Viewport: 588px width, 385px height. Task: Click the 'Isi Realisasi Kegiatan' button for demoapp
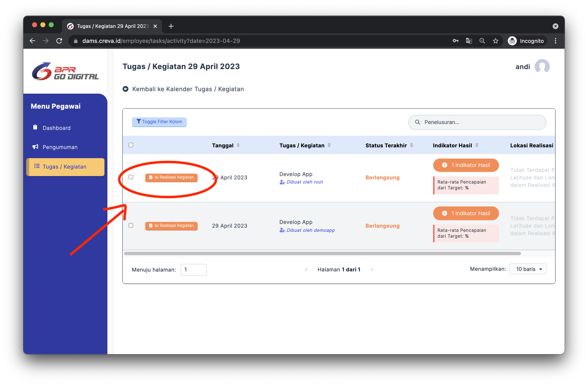tap(171, 225)
